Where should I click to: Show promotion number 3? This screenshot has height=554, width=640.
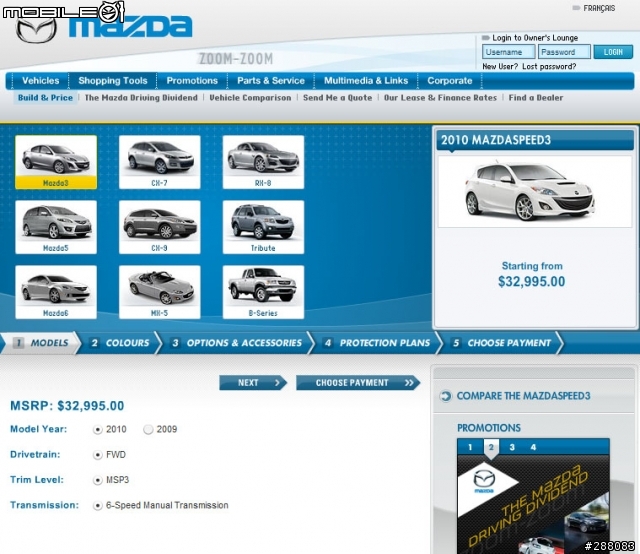coord(512,447)
